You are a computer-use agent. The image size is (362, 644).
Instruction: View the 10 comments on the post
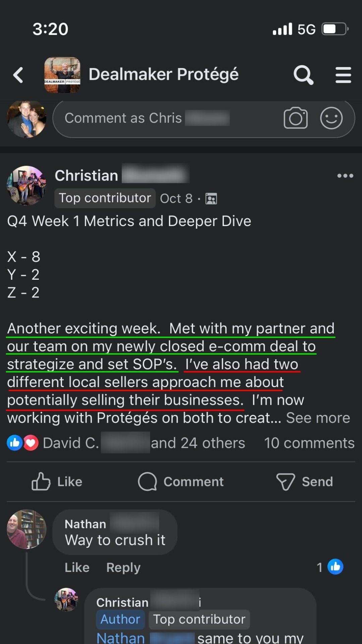309,443
